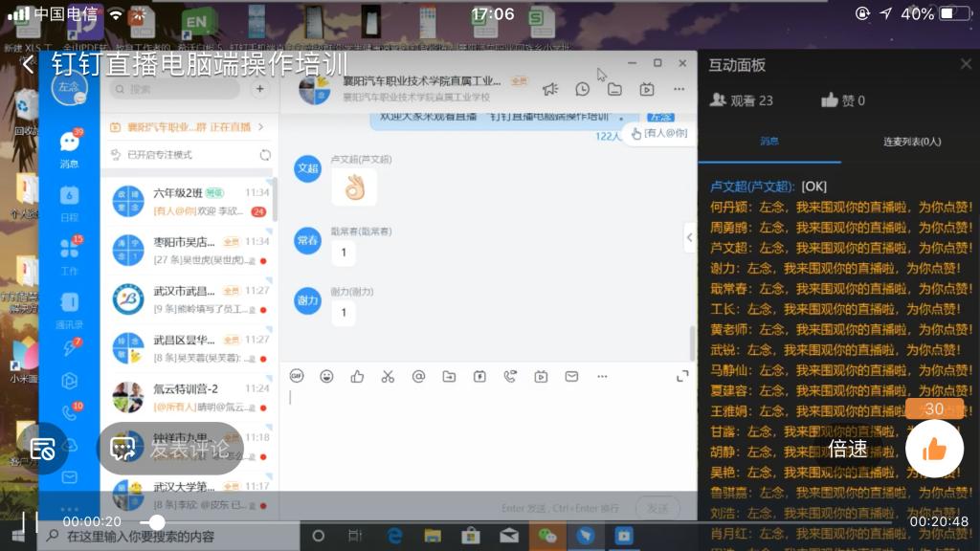Open the 倍速 playback speed menu

848,449
